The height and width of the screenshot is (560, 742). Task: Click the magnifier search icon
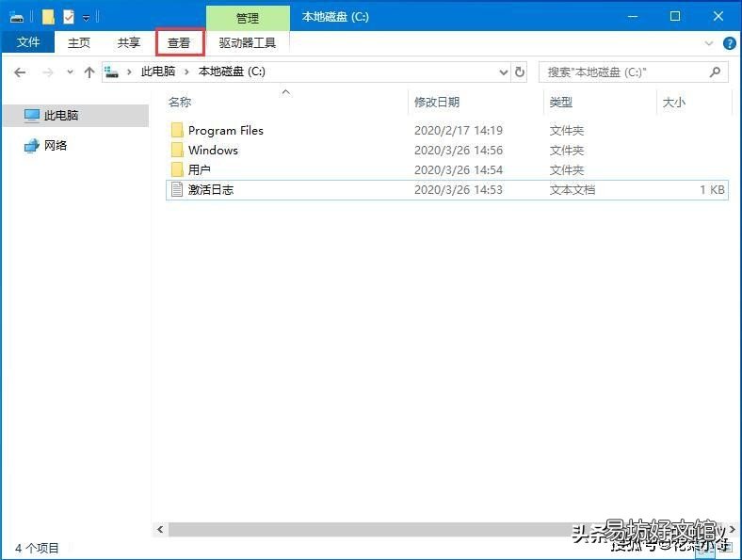715,72
